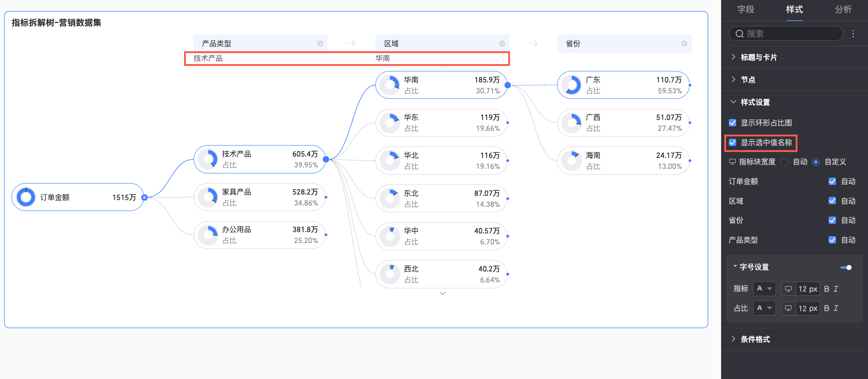Open the 指标 font color dropdown
Screen dimensions: 868x379
pyautogui.click(x=765, y=289)
